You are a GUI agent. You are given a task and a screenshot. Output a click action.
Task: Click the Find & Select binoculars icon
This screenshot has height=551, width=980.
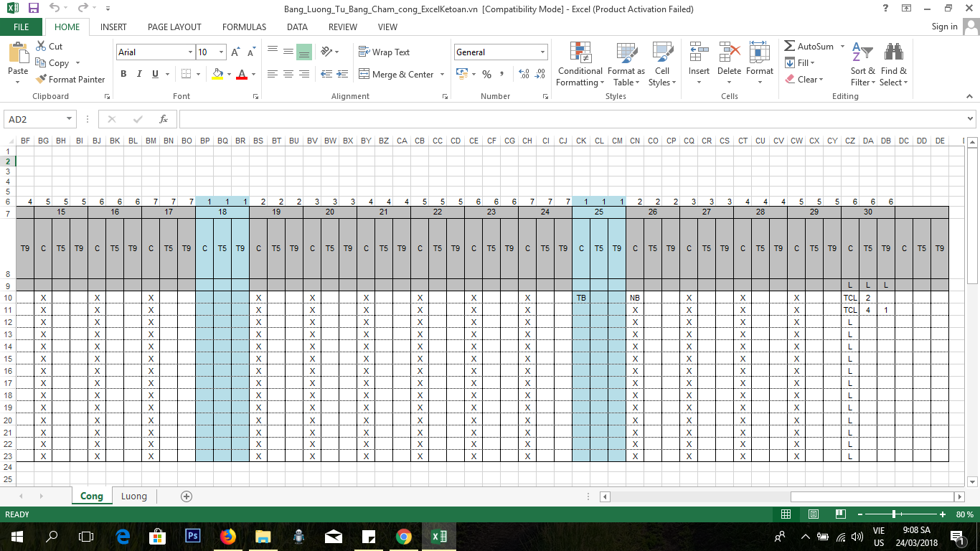[893, 53]
